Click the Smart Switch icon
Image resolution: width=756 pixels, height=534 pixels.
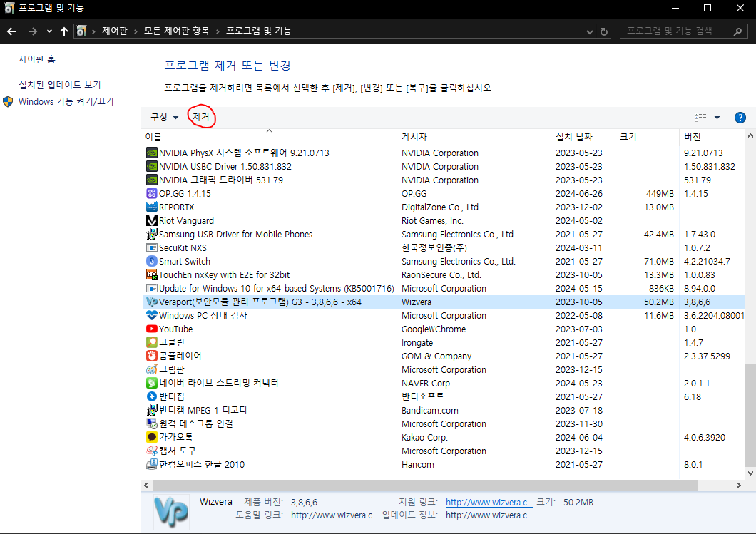[x=151, y=261]
